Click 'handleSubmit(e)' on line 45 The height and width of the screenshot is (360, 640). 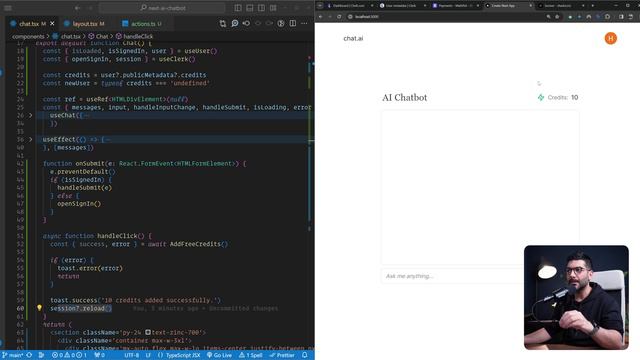84,188
